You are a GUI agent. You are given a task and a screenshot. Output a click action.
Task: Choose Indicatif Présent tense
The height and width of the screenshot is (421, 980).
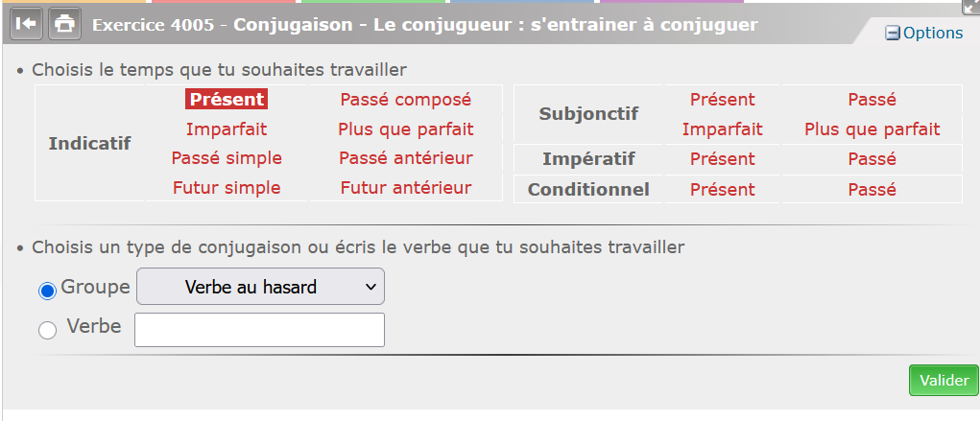227,100
